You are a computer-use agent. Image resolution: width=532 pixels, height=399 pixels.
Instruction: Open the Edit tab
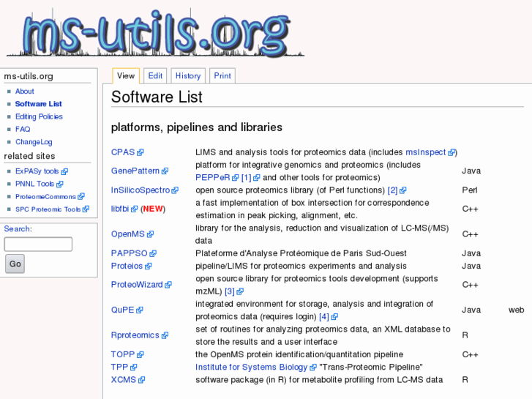pyautogui.click(x=155, y=75)
